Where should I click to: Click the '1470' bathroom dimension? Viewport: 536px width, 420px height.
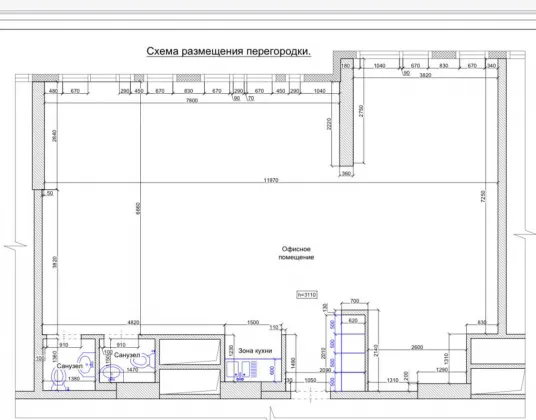(132, 370)
